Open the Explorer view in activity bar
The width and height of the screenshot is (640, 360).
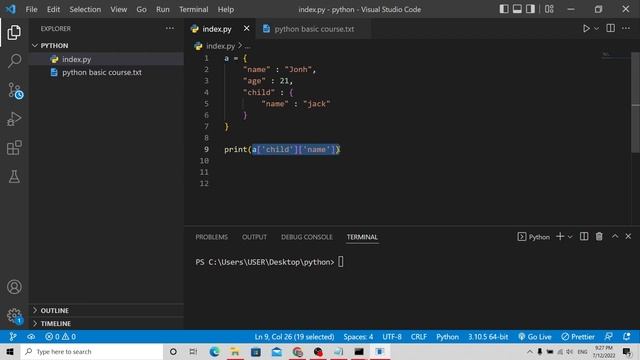14,32
